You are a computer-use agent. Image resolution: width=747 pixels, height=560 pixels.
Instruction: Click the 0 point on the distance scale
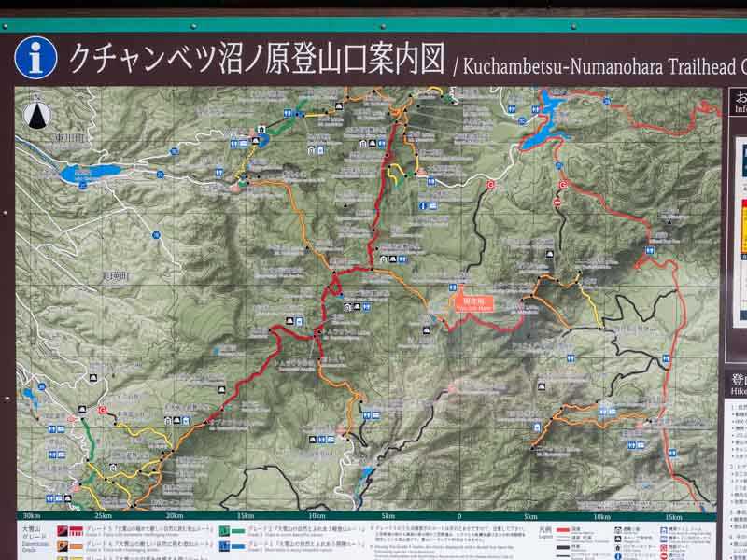458,516
